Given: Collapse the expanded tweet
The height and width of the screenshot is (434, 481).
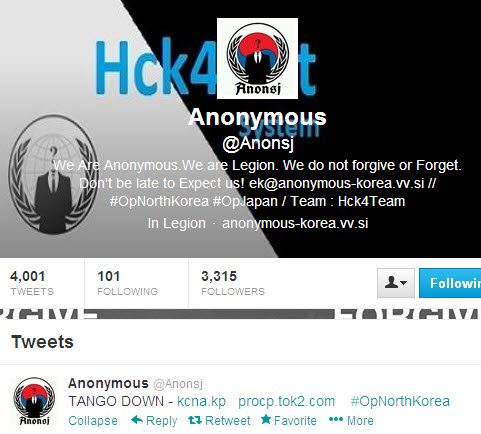Looking at the screenshot, I should tap(93, 421).
